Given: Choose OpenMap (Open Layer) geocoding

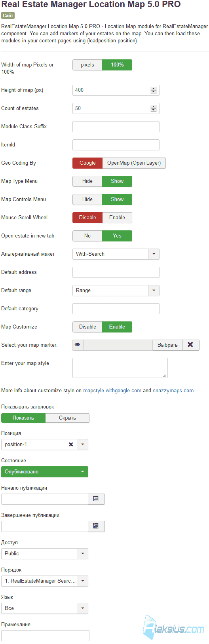Looking at the screenshot, I should [134, 163].
